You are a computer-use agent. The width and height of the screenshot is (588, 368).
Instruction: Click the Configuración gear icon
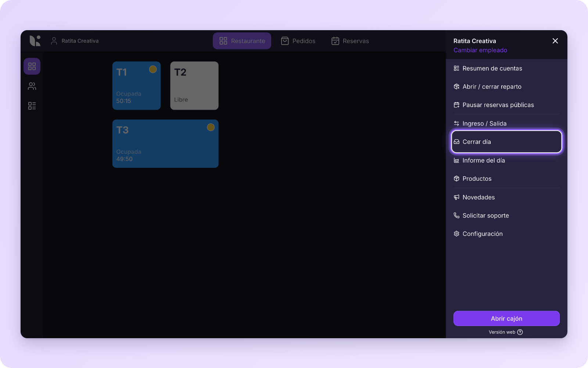coord(456,234)
